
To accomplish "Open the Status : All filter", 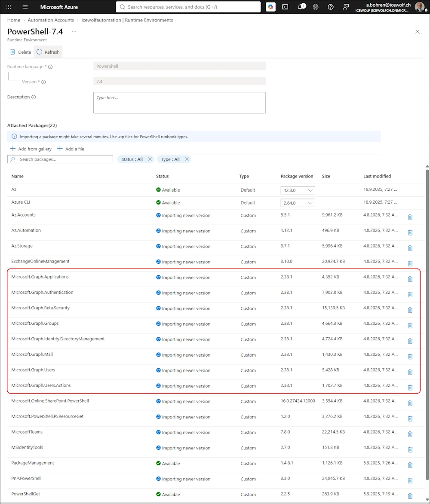I will tap(132, 159).
